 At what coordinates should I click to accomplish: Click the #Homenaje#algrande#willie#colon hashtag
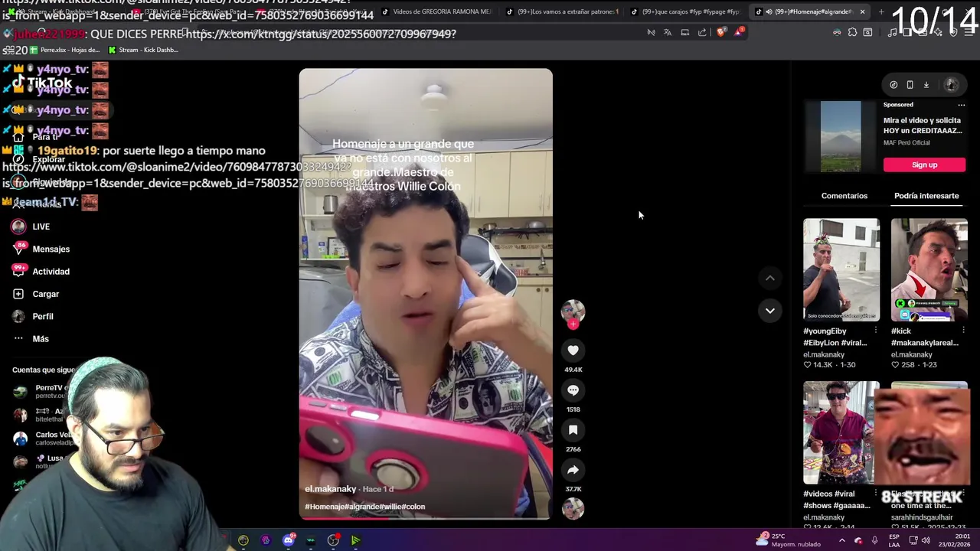click(364, 507)
